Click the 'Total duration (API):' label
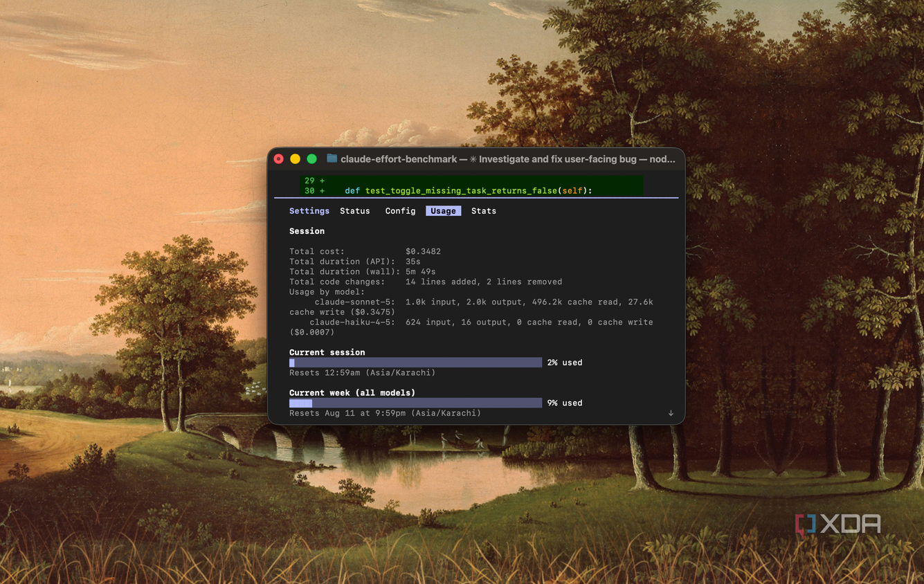Viewport: 924px width, 584px height. [x=342, y=262]
